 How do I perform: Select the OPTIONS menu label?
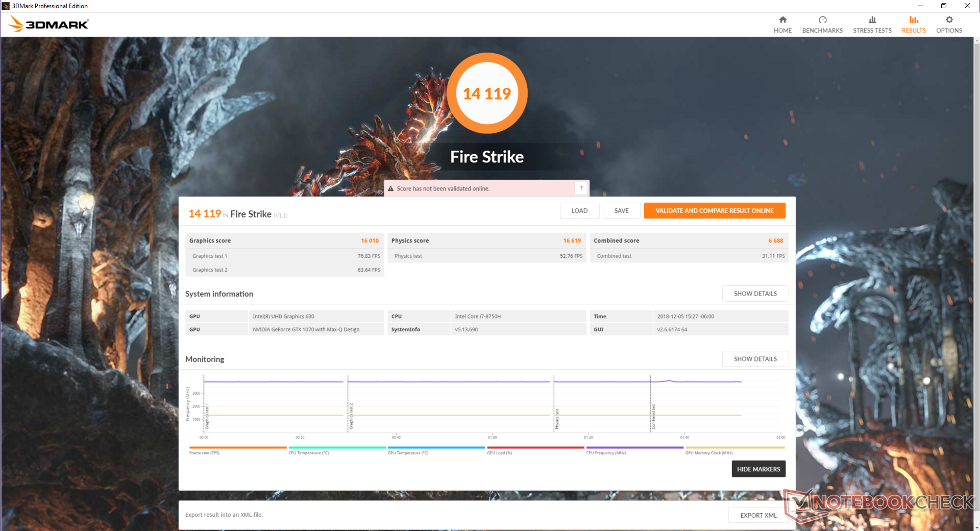[949, 31]
